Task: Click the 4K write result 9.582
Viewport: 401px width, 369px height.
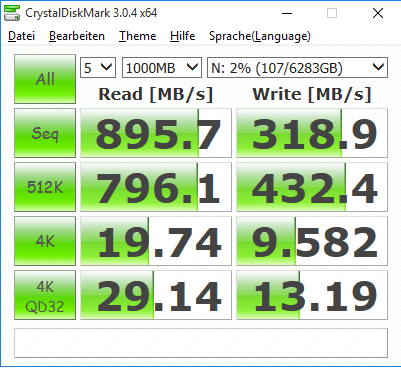Action: click(312, 241)
